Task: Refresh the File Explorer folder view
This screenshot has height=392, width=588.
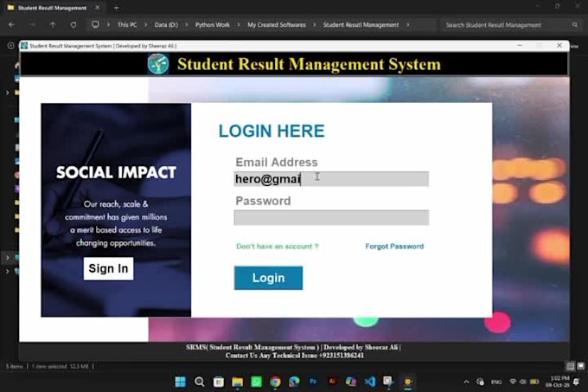Action: pyautogui.click(x=73, y=25)
